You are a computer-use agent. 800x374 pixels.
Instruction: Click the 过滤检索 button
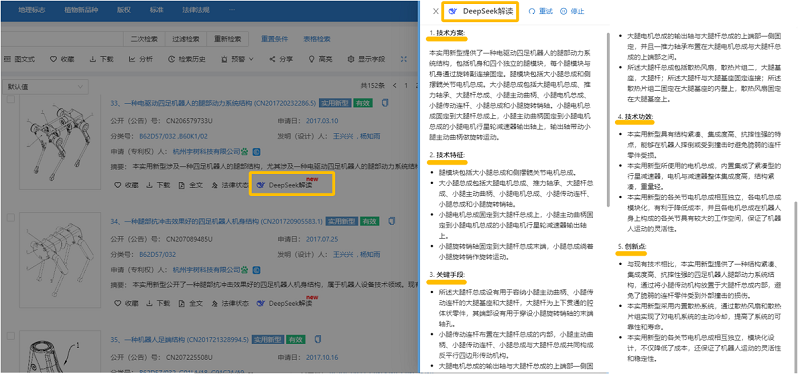coord(186,39)
